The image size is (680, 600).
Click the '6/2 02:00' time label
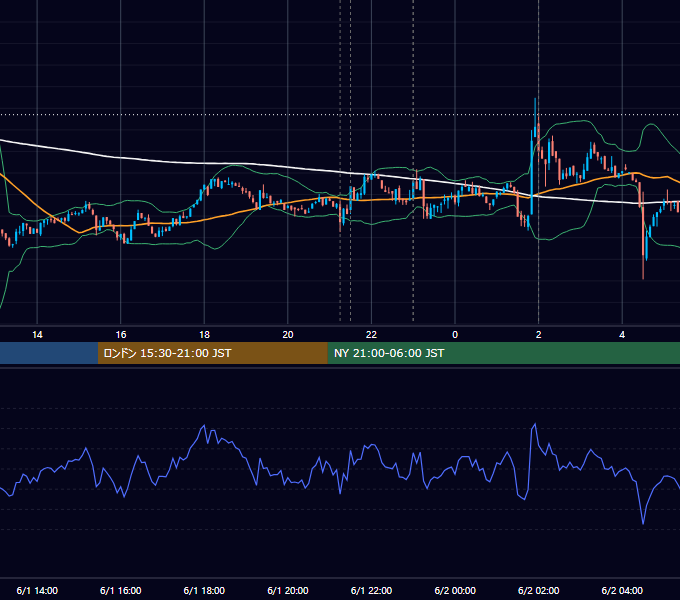point(539,590)
